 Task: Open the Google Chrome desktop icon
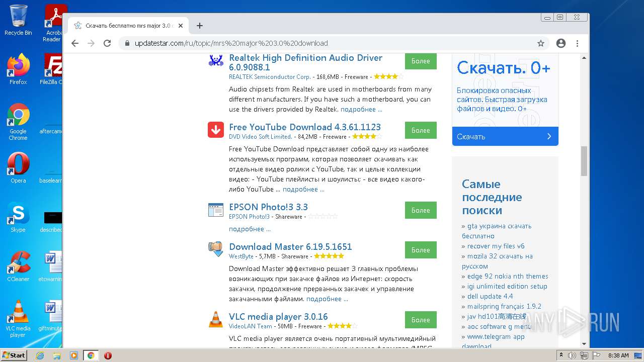[18, 122]
